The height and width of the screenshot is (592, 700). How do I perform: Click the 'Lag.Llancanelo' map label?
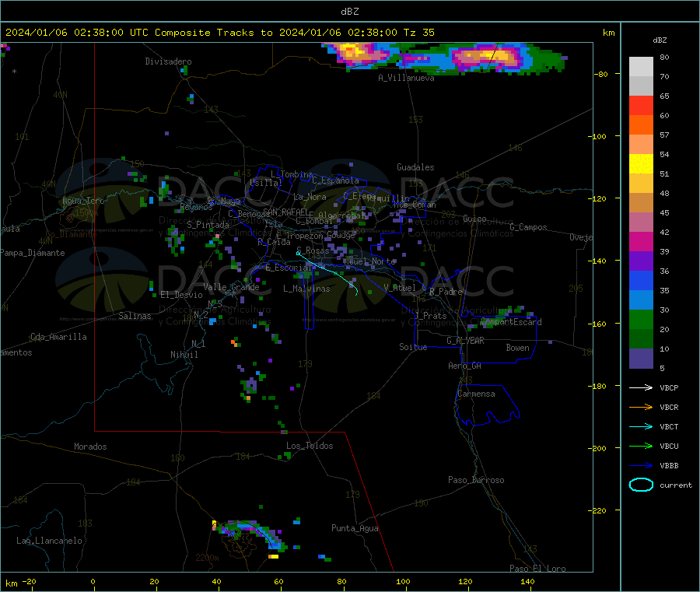[x=50, y=541]
